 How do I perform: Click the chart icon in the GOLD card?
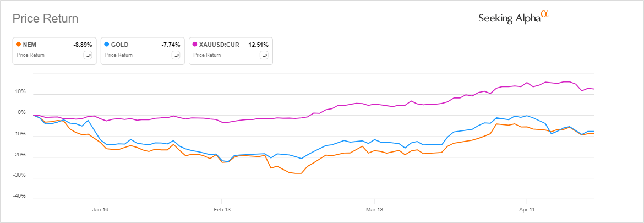[x=176, y=55]
